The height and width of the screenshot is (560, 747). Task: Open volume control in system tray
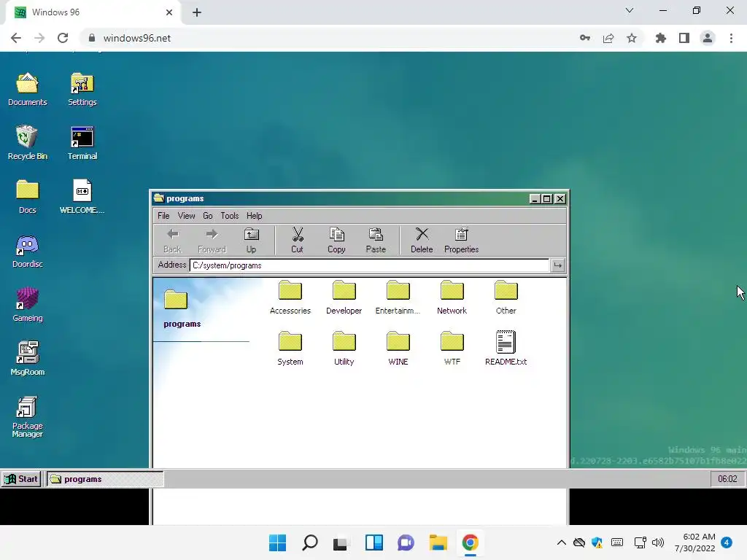click(658, 542)
